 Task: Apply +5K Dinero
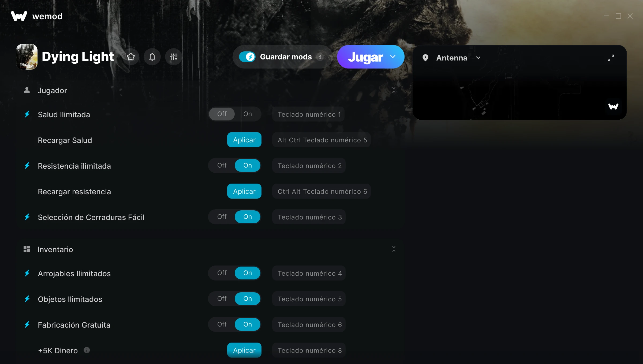pyautogui.click(x=244, y=350)
